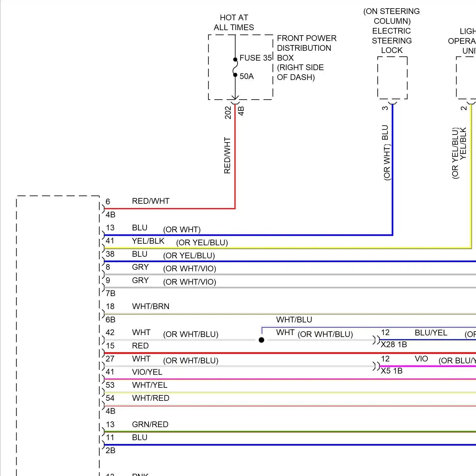Viewport: 476px width, 476px height.
Task: Select horizontal 'YEL/BLK' label at pin 41
Action: point(148,241)
